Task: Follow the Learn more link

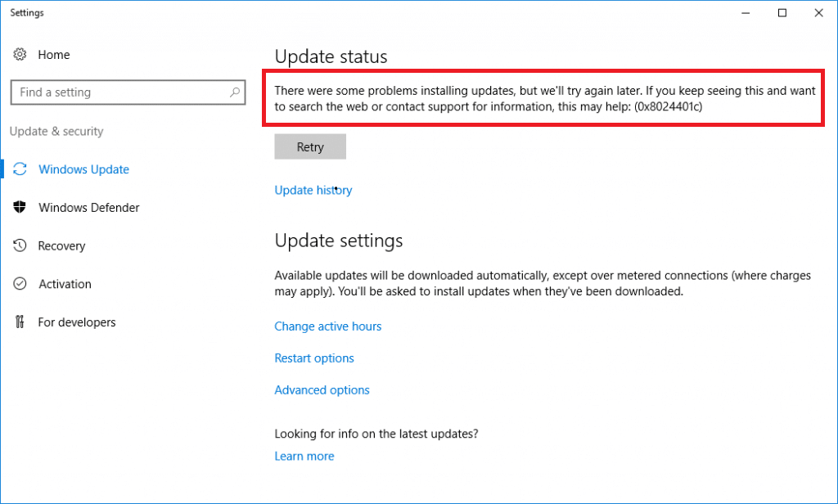Action: pyautogui.click(x=304, y=456)
